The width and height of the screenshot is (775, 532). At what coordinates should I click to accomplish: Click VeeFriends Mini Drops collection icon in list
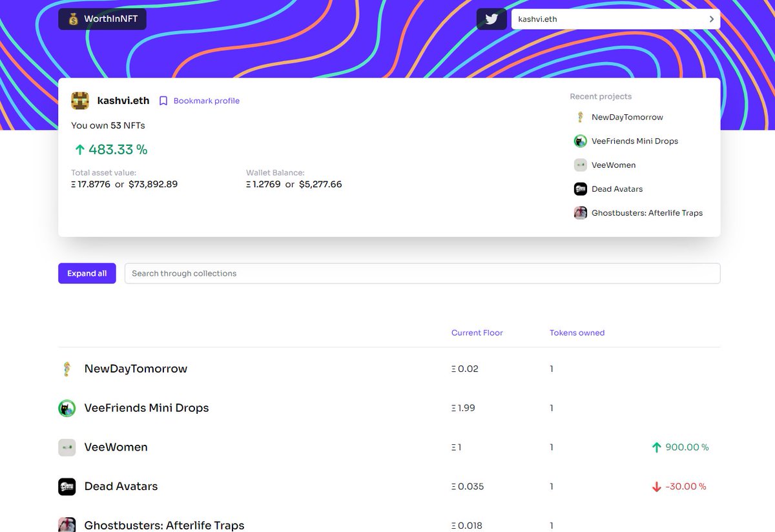pos(67,408)
